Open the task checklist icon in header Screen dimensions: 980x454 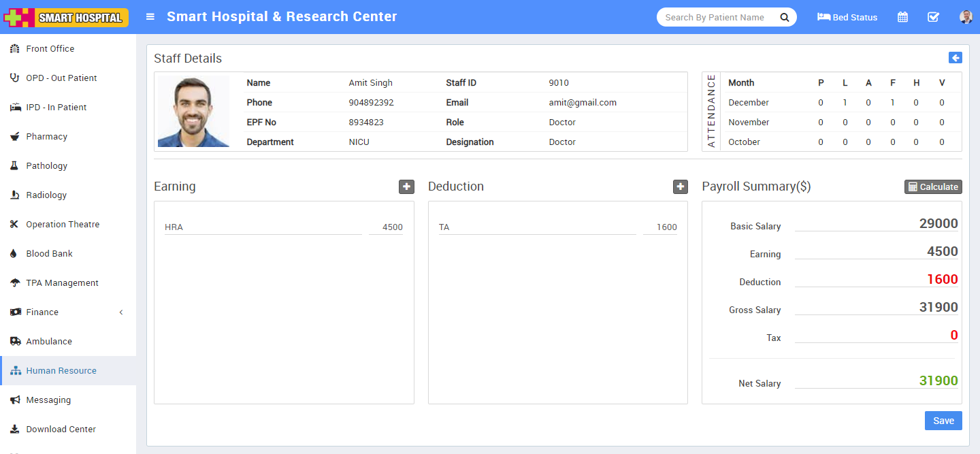[933, 17]
